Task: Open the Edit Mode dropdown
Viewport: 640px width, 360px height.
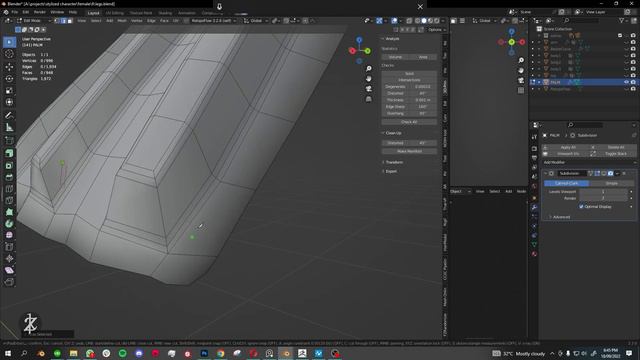Action: tap(34, 20)
